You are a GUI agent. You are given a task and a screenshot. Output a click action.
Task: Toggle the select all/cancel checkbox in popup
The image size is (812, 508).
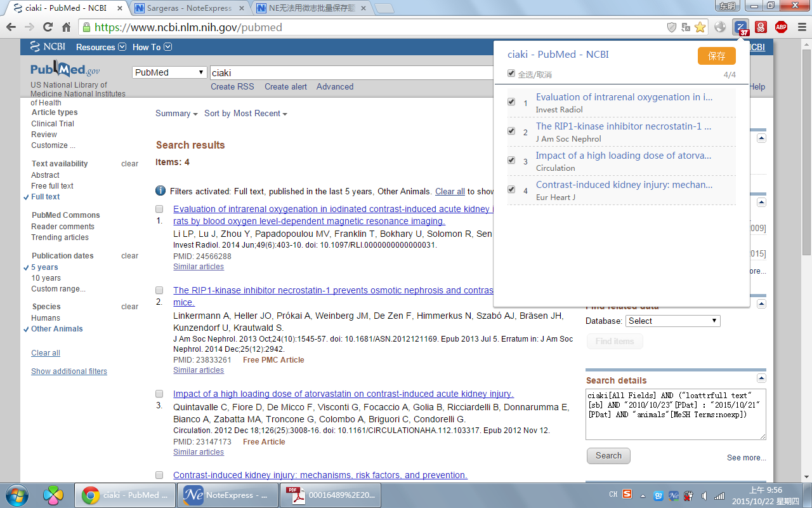(x=511, y=74)
